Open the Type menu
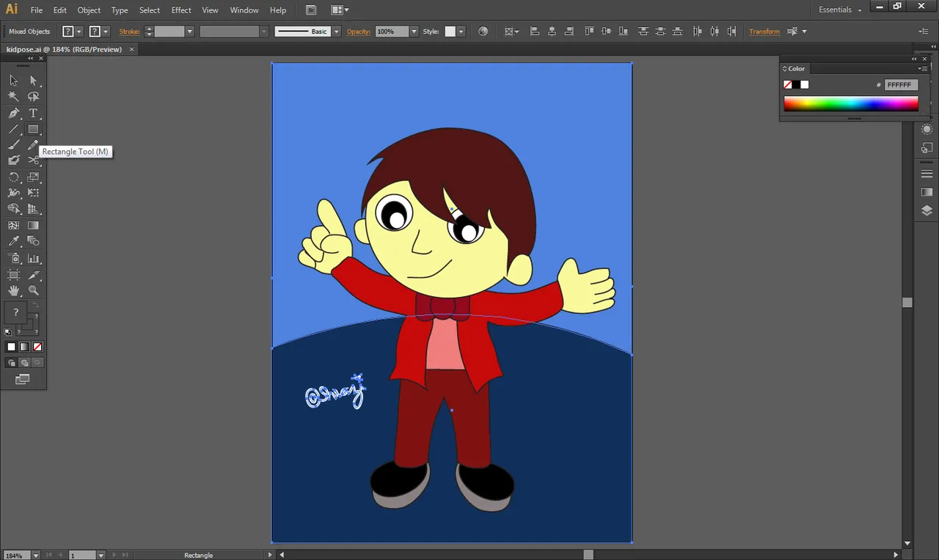This screenshot has width=939, height=560. [120, 10]
